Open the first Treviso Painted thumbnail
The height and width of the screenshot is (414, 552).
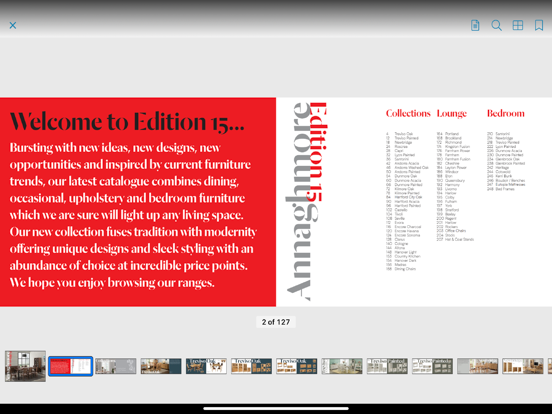(387, 366)
